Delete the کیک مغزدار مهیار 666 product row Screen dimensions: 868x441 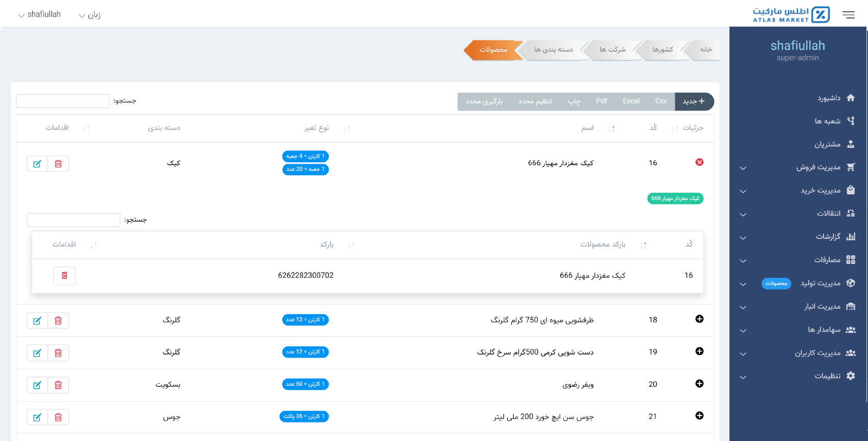point(58,164)
